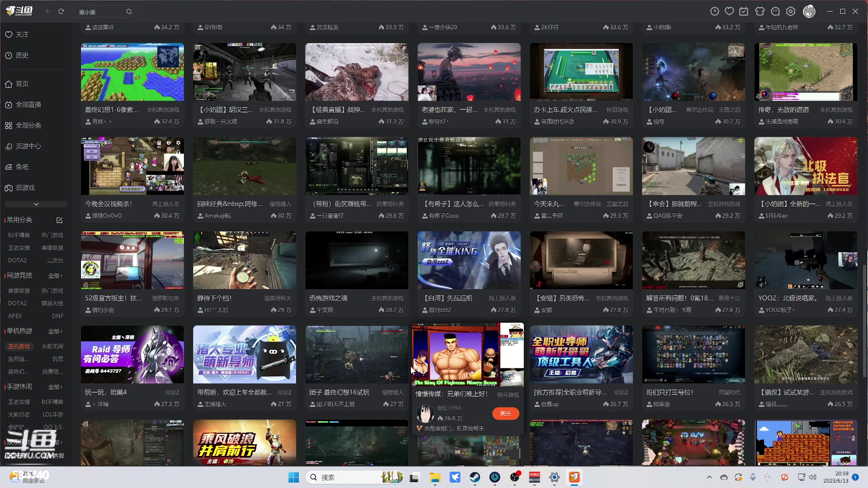
Task: Open stream title 静待下个档!
Action: click(214, 298)
